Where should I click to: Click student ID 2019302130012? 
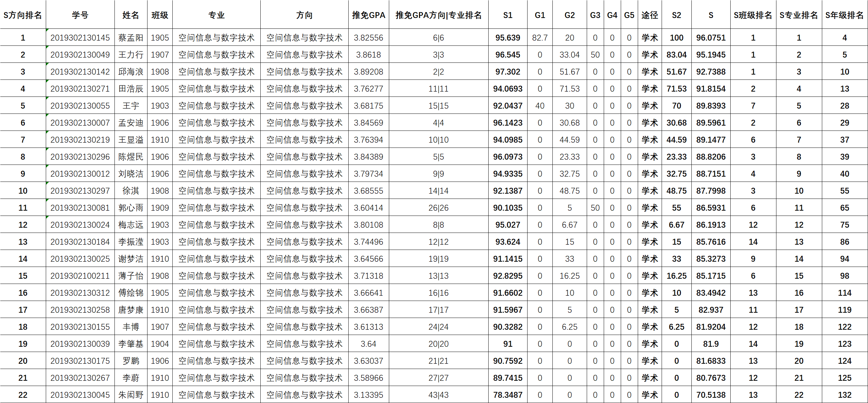[80, 174]
